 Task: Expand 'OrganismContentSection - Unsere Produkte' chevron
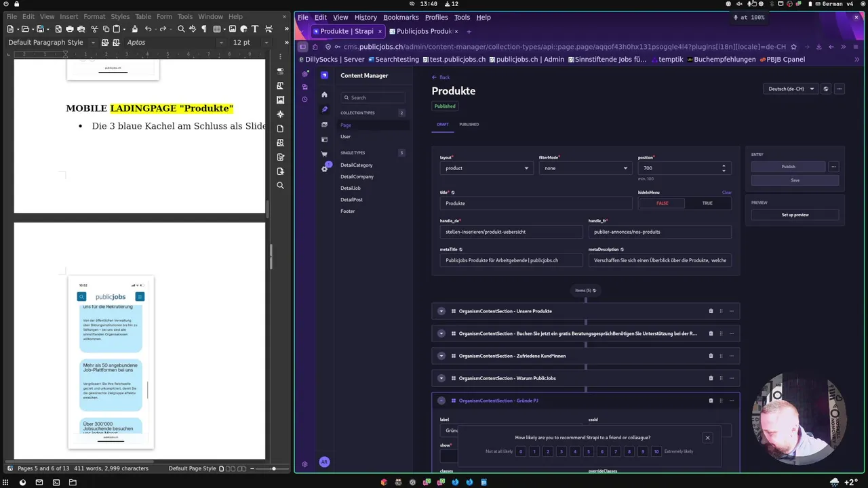tap(441, 311)
